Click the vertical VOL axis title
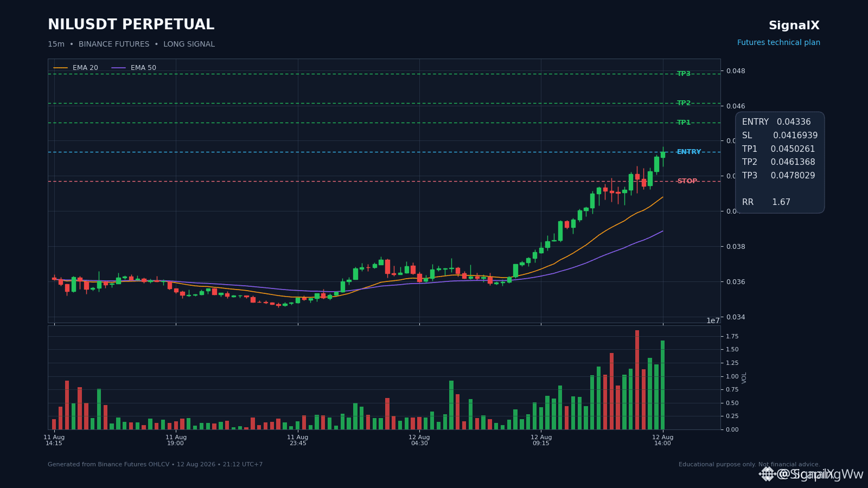Viewport: 868px width, 488px height. click(744, 377)
